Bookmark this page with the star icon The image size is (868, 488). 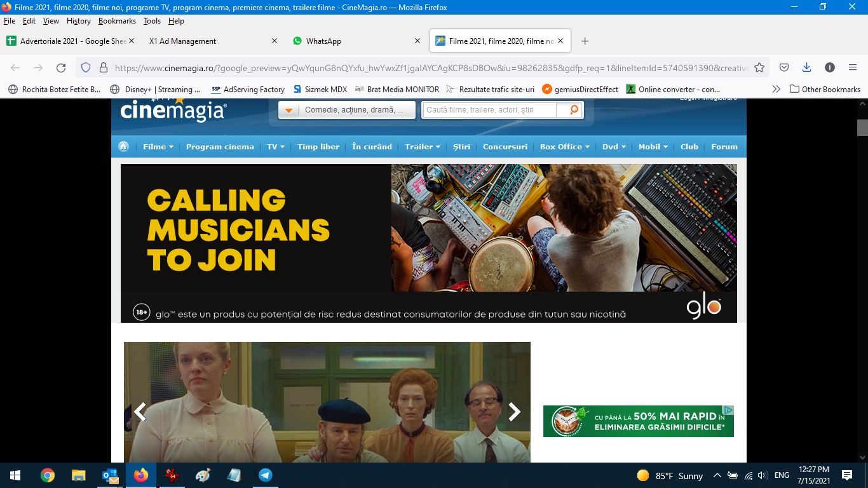click(759, 67)
